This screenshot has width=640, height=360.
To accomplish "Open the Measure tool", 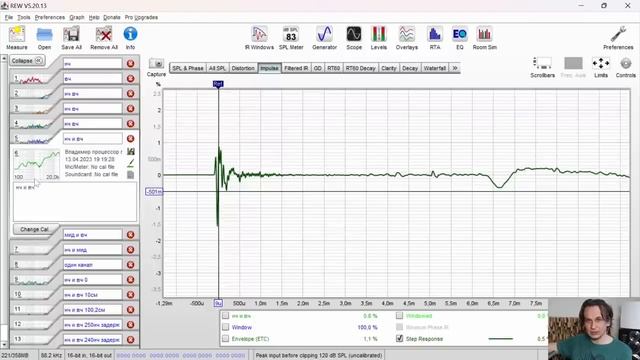I will tap(17, 38).
